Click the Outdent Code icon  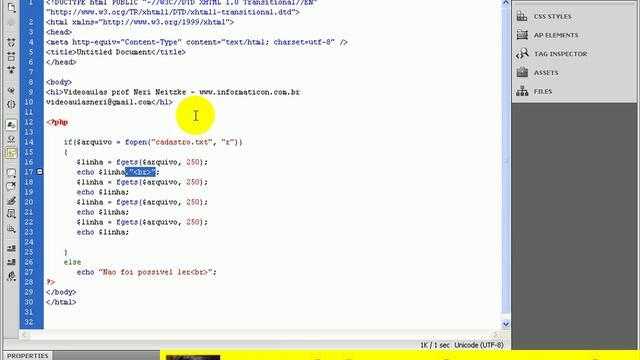pyautogui.click(x=11, y=262)
